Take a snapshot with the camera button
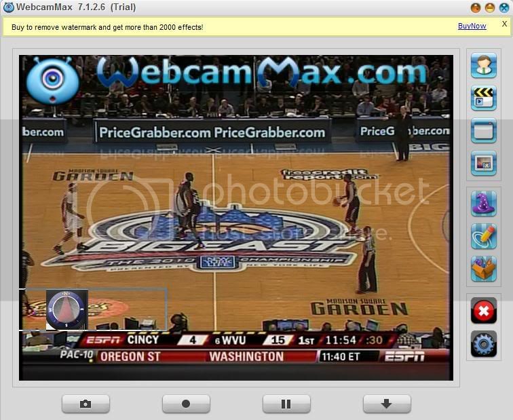The height and width of the screenshot is (420, 513). tap(85, 404)
